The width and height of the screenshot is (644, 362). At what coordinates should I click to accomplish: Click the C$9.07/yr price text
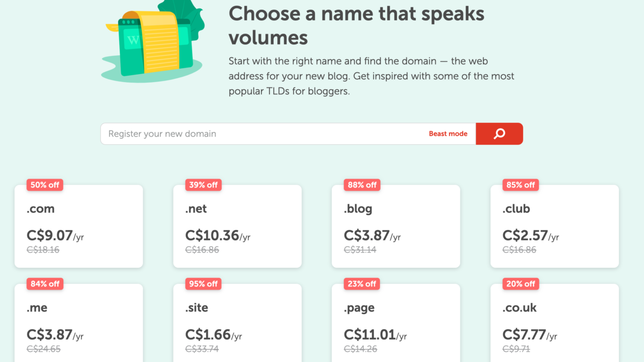click(x=55, y=235)
